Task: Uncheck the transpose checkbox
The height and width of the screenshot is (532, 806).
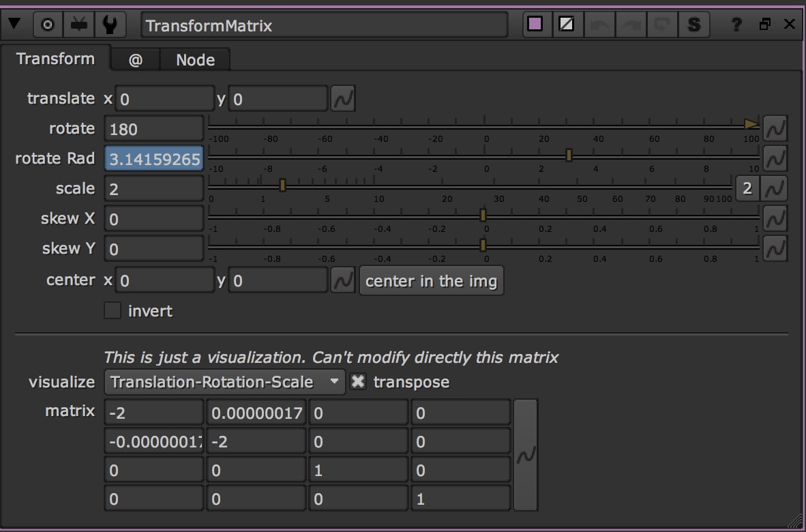Action: [x=358, y=382]
